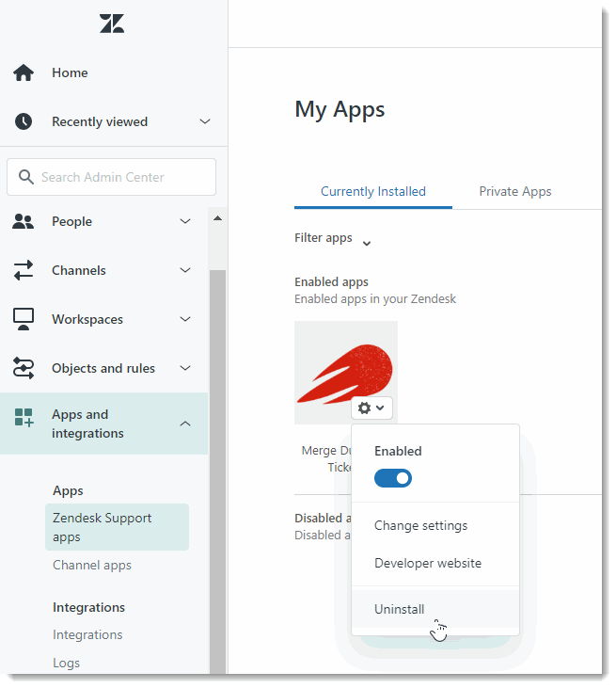Open the Filter apps dropdown
This screenshot has width=616, height=688.
(333, 239)
